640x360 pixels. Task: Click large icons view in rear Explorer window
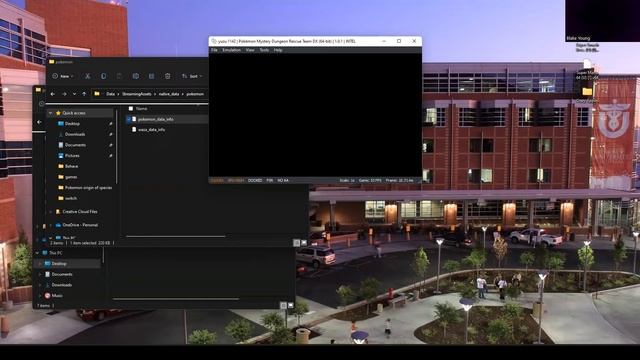[x=291, y=305]
